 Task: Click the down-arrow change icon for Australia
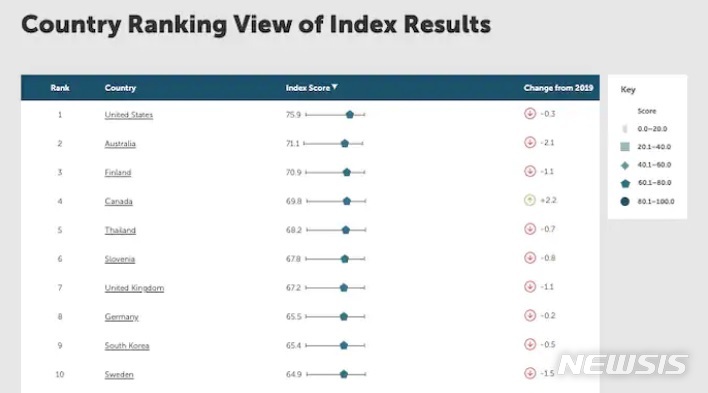(530, 142)
